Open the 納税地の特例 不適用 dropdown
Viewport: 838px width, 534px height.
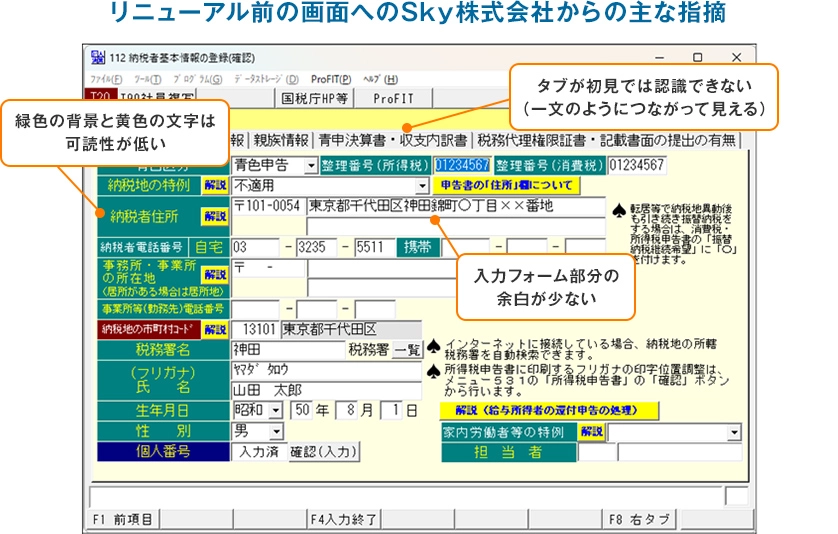422,185
